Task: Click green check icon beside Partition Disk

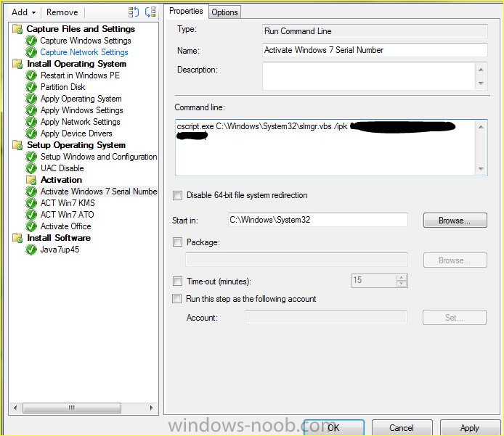Action: pyautogui.click(x=31, y=87)
